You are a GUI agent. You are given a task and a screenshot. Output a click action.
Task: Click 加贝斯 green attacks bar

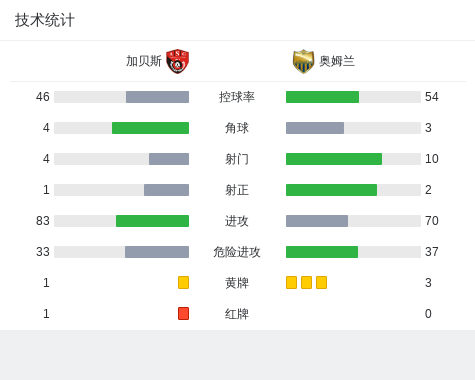(152, 221)
